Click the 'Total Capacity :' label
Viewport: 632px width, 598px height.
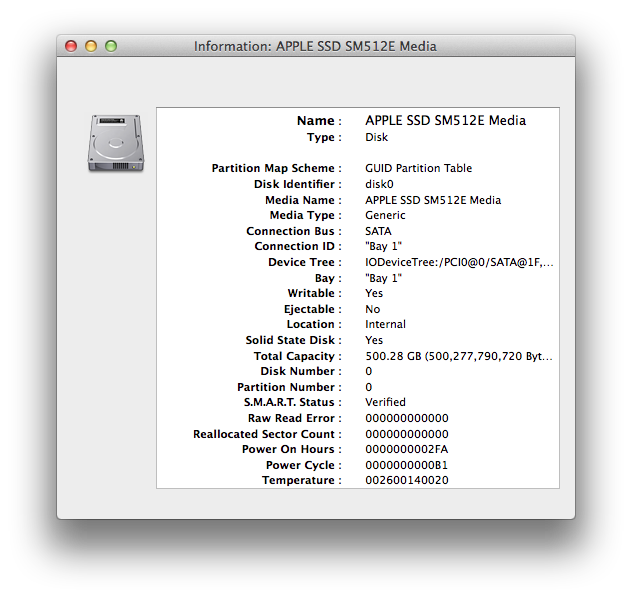(298, 357)
